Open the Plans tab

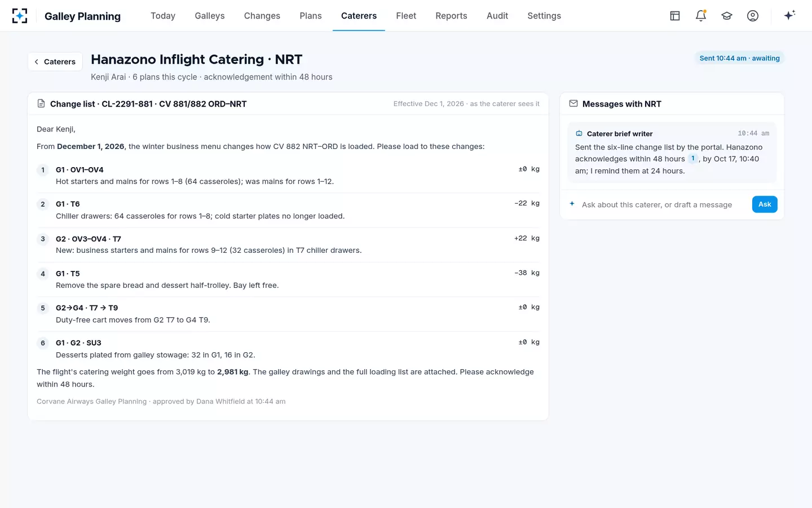[x=311, y=16]
